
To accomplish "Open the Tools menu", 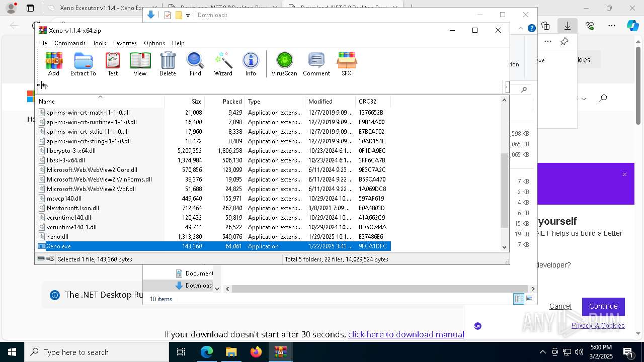I will pos(99,43).
